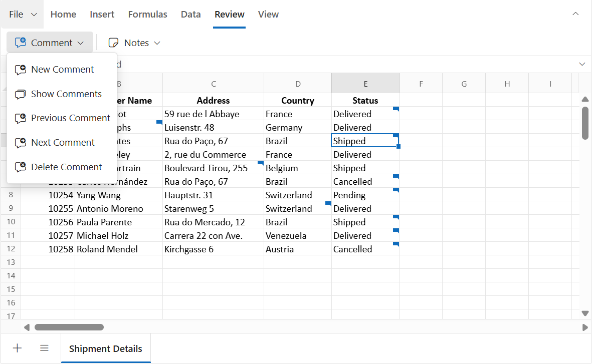Click the Country header cell

[298, 101]
